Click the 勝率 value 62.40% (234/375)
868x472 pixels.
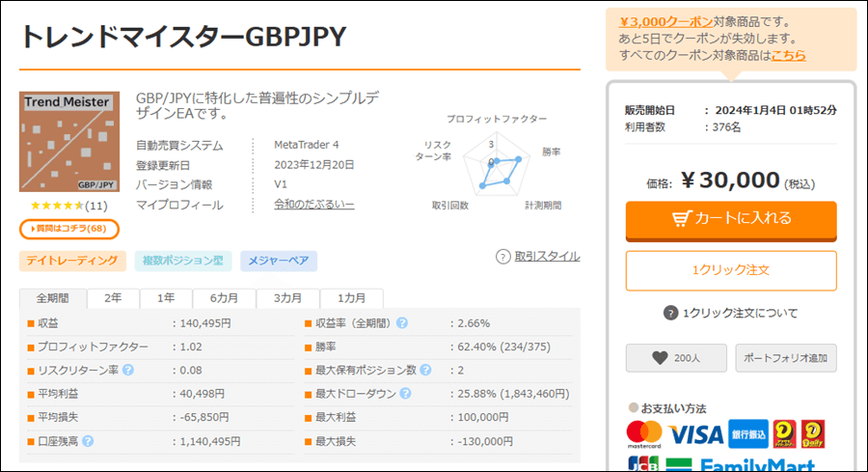503,347
